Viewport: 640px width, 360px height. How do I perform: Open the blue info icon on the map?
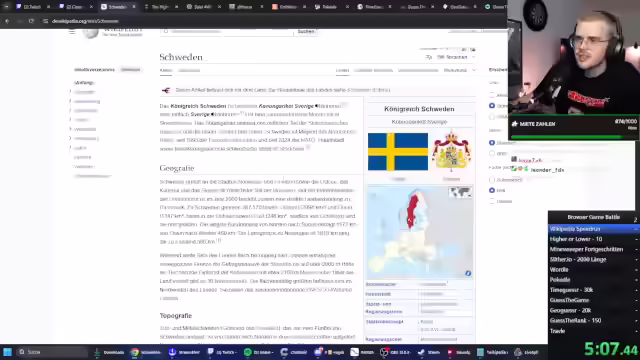468,273
